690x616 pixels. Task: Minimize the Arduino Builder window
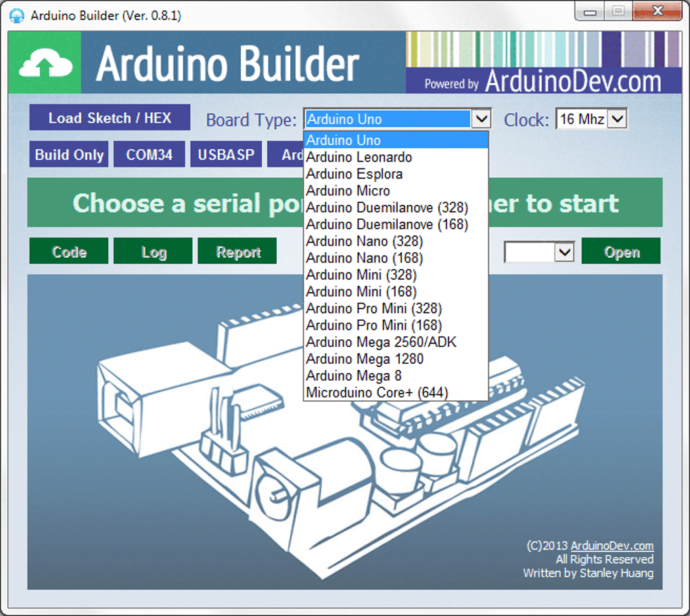click(590, 11)
